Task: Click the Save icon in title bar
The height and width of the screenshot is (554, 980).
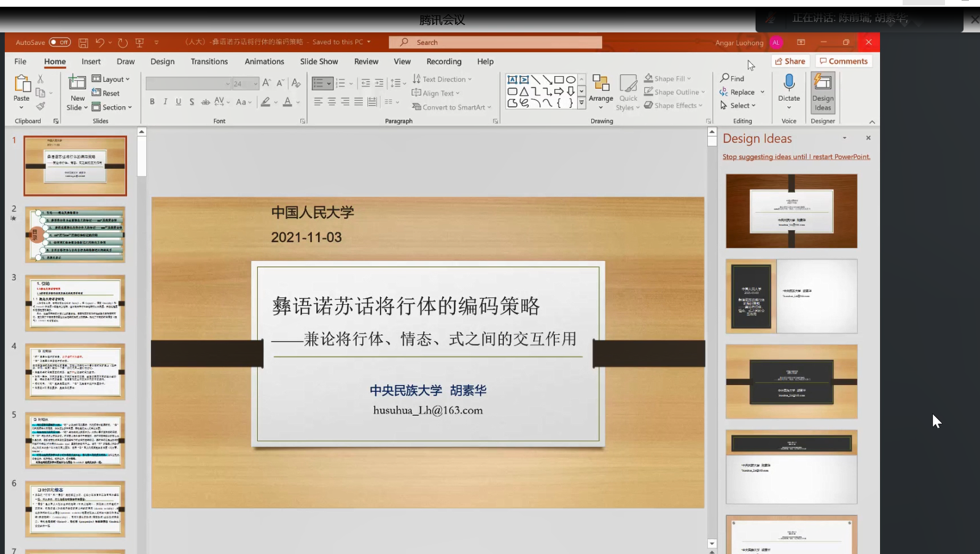Action: click(83, 42)
